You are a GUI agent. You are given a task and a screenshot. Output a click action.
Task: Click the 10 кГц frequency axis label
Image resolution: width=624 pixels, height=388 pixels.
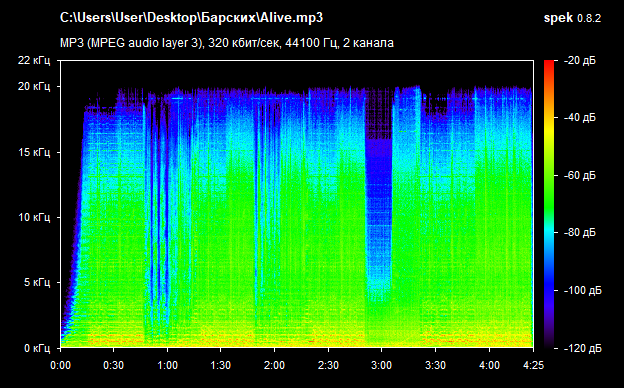pos(34,217)
